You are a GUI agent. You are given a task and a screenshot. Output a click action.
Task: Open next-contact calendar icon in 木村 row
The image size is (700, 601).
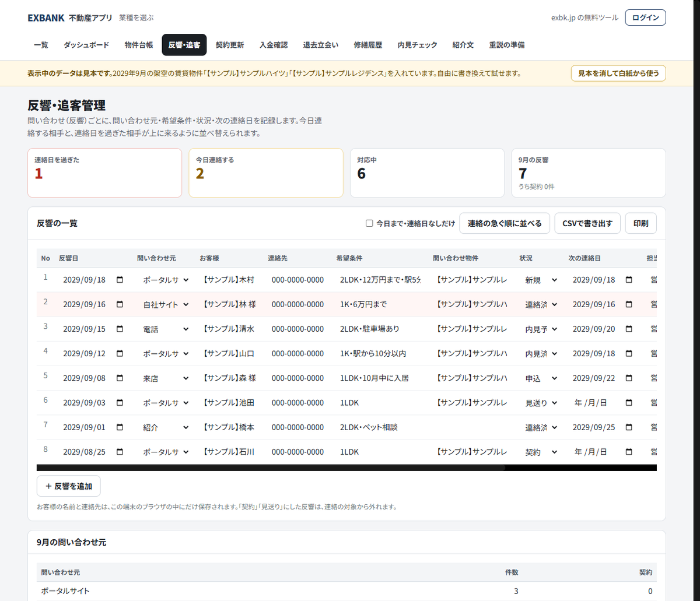(629, 280)
